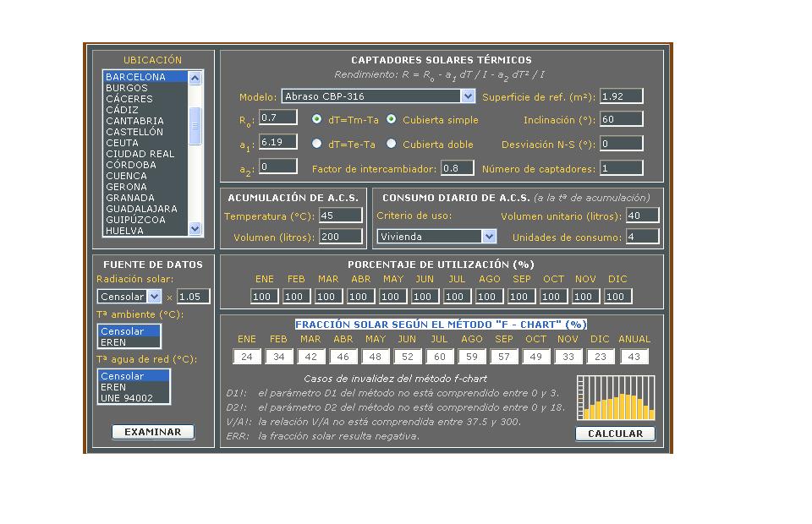Select CANTABRIA in location list
The image size is (812, 524).
coord(145,121)
